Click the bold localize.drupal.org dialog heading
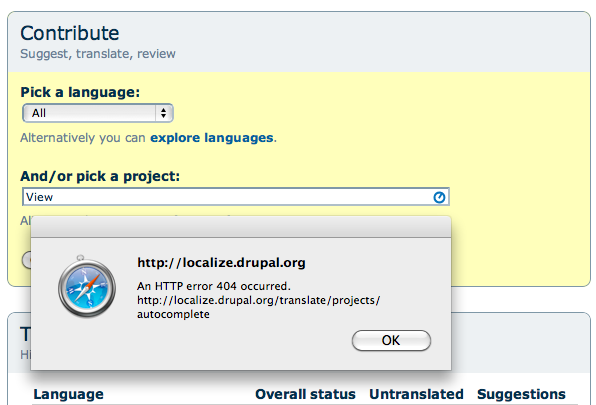This screenshot has height=405, width=596. [221, 263]
